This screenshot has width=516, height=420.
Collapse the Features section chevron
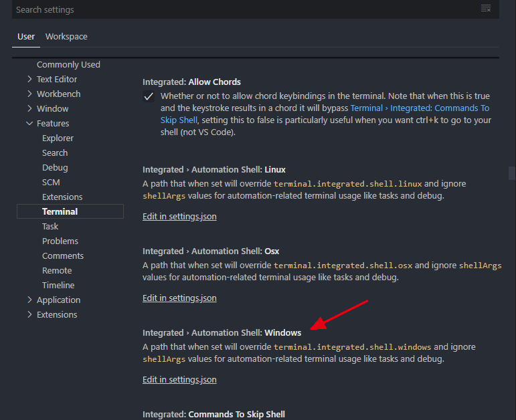tap(29, 123)
